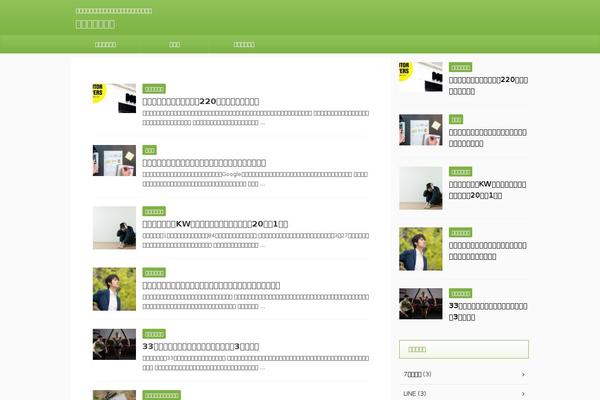
Task: Click short sidebar tag beside sticky note thumbnail
Action: click(x=456, y=119)
